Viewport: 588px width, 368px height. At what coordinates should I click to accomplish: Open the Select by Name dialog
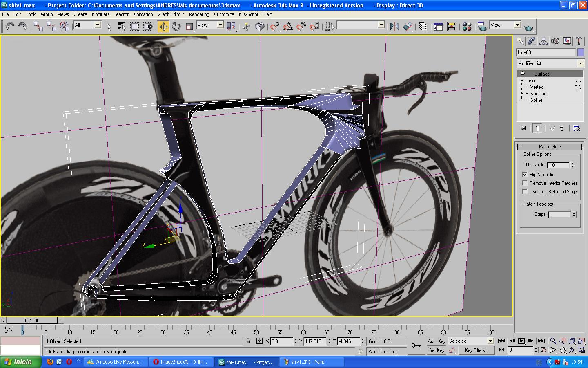click(121, 27)
